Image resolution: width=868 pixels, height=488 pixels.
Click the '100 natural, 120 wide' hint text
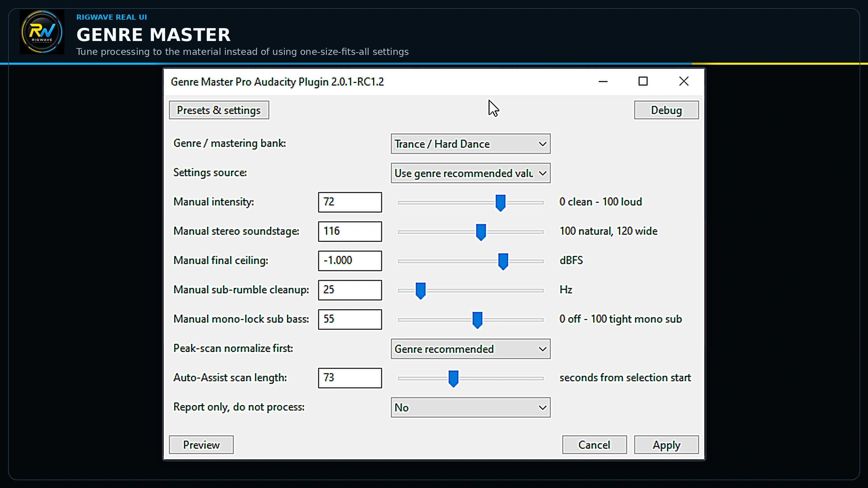point(608,231)
